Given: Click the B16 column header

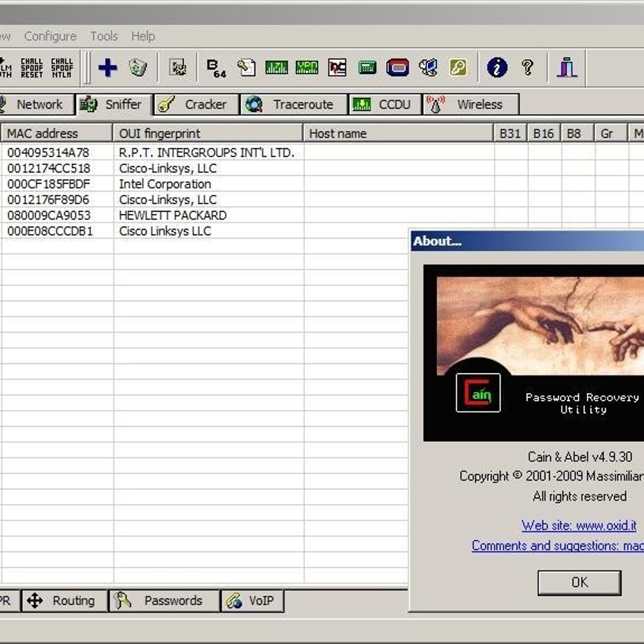Looking at the screenshot, I should [544, 133].
